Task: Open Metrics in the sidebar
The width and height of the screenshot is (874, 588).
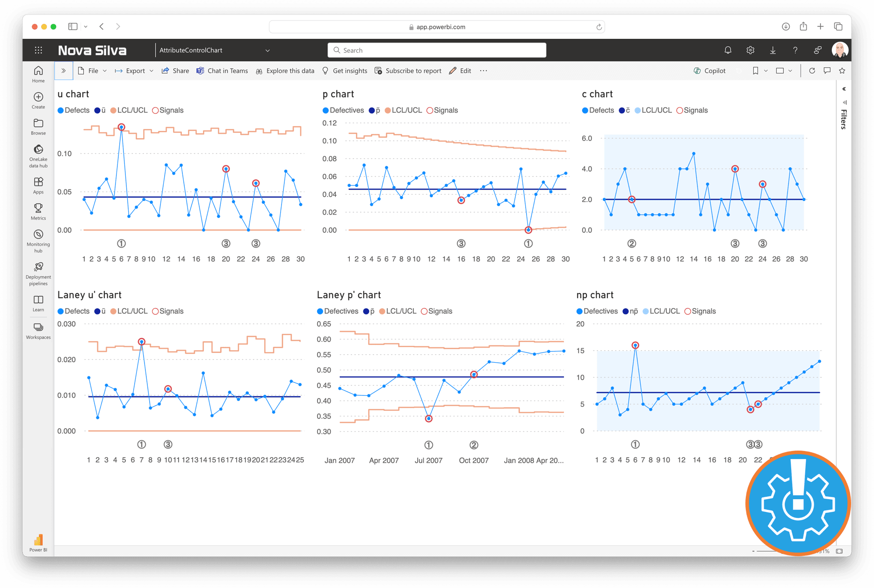Action: click(38, 212)
